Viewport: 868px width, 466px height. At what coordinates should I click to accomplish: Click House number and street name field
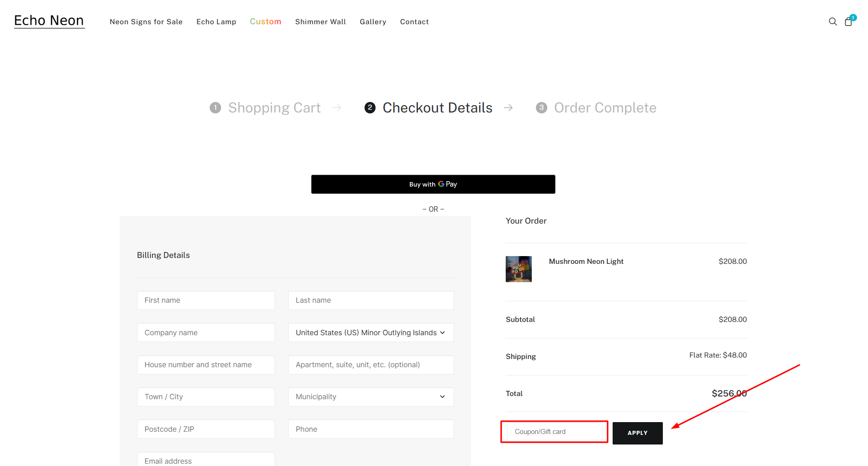[x=206, y=365]
